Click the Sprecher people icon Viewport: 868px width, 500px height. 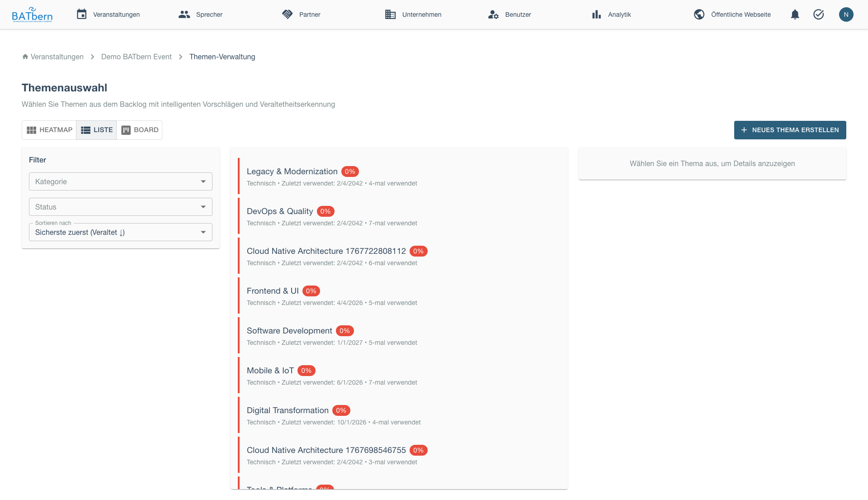(x=184, y=14)
